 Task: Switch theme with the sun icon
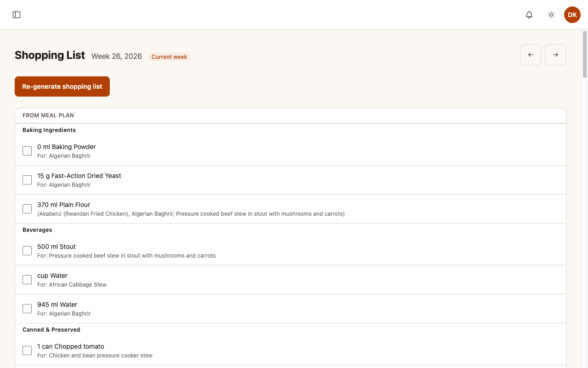[551, 15]
